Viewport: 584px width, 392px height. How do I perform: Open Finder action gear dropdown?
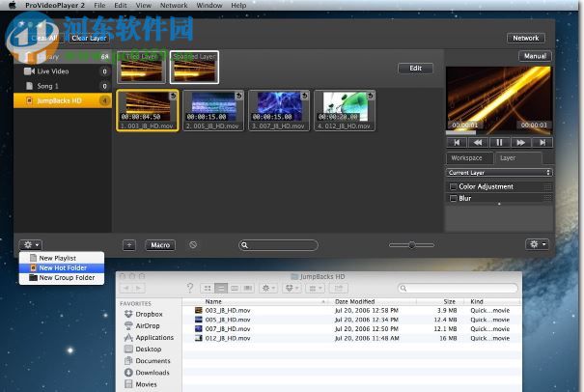click(x=268, y=288)
